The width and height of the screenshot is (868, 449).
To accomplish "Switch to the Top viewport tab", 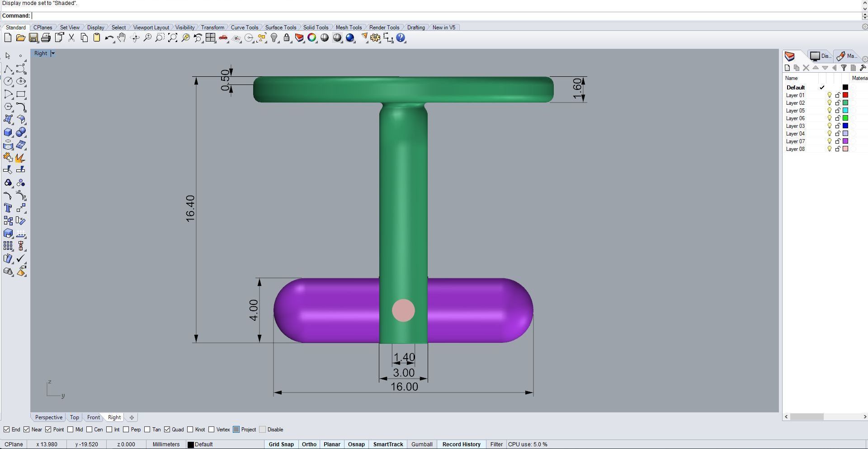I will coord(75,417).
